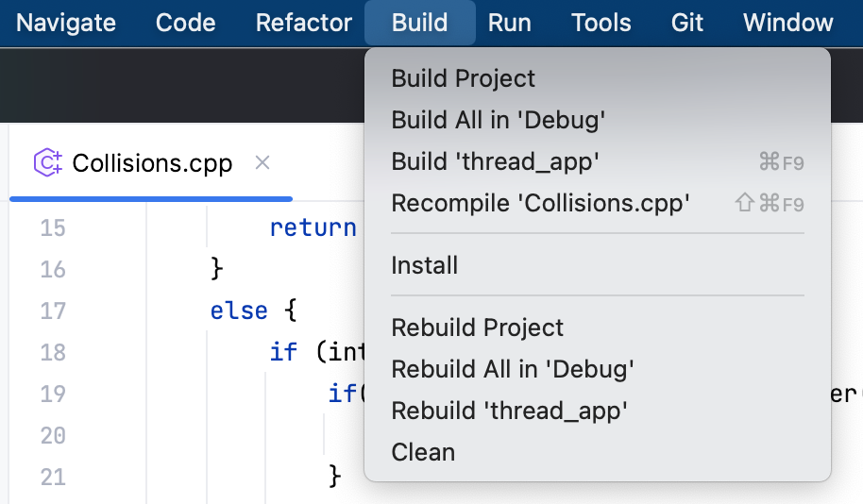Open the Run menu
The height and width of the screenshot is (504, 863).
coord(509,23)
